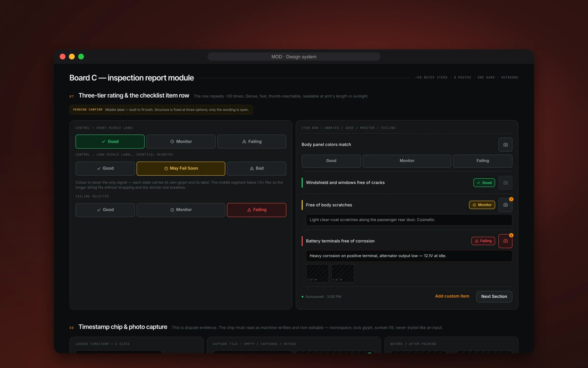Select the selected green Good segment
Image resolution: width=588 pixels, height=368 pixels.
110,142
